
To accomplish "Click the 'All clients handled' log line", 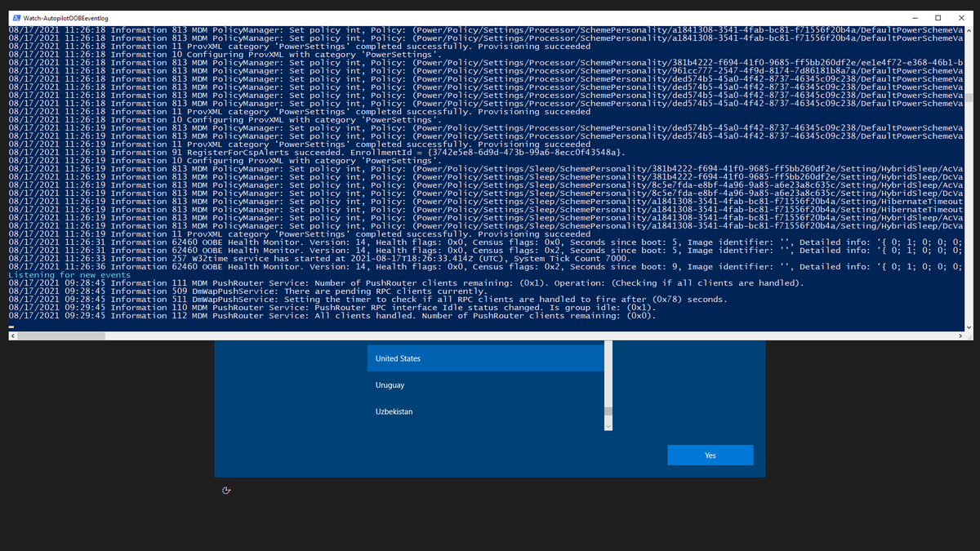I will coord(332,316).
